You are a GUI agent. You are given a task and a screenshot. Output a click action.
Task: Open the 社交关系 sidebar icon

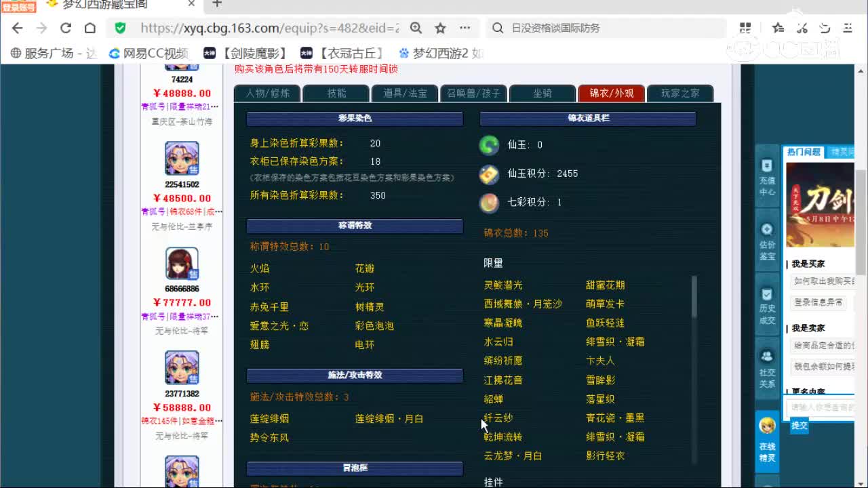[767, 369]
